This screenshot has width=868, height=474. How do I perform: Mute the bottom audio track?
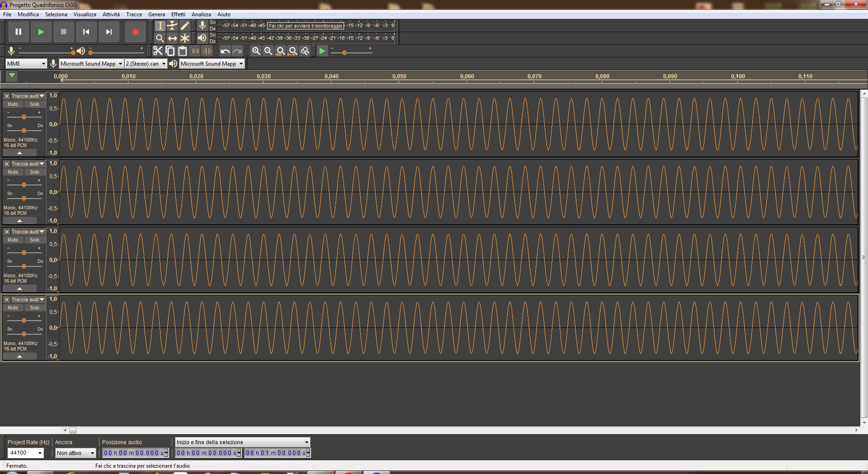13,308
